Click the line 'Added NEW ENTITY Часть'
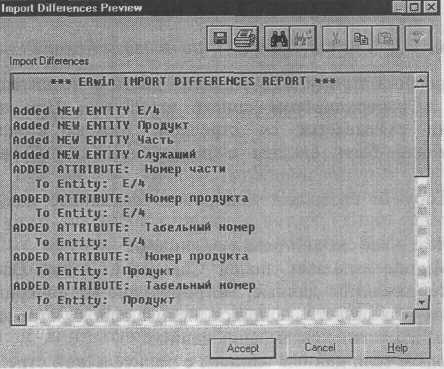The image size is (444, 369). click(x=93, y=140)
